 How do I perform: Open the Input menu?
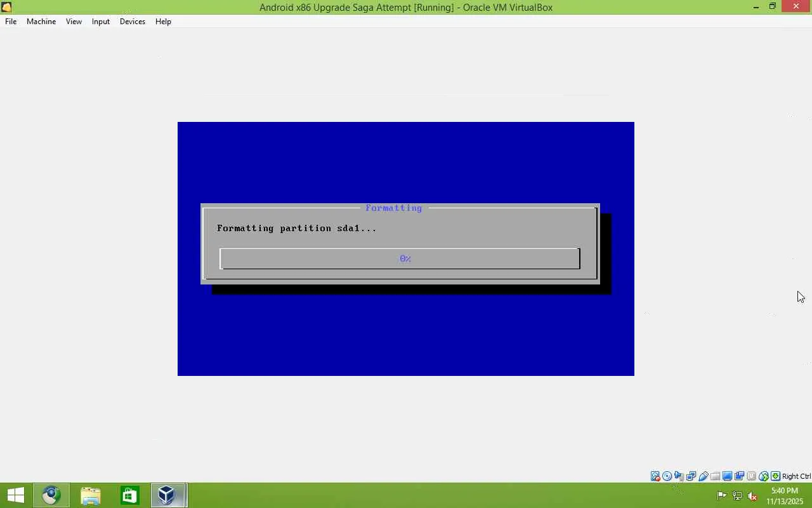click(101, 22)
